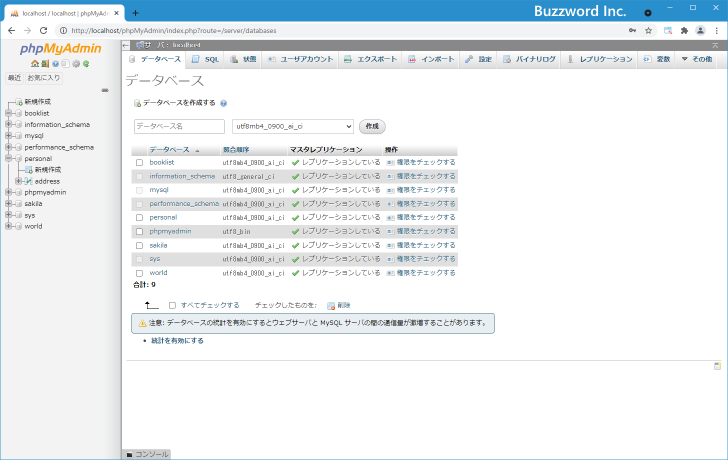Click the page-top icon at the right edge
This screenshot has width=728, height=460.
point(717,366)
